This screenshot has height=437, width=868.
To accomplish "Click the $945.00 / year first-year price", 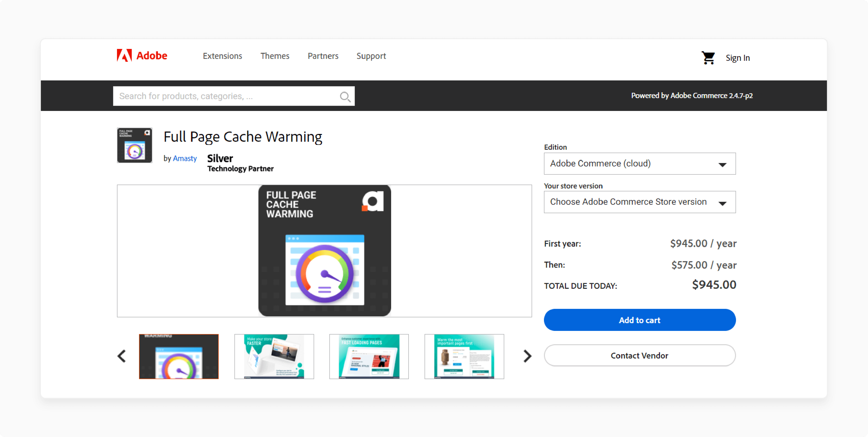I will pyautogui.click(x=703, y=244).
